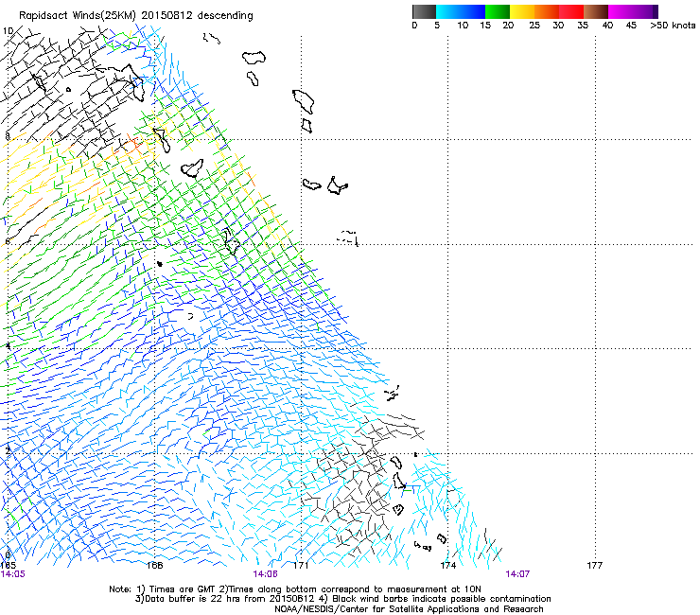Image resolution: width=700 pixels, height=615 pixels.
Task: Click the '45' label under the color bar
Action: coord(631,26)
